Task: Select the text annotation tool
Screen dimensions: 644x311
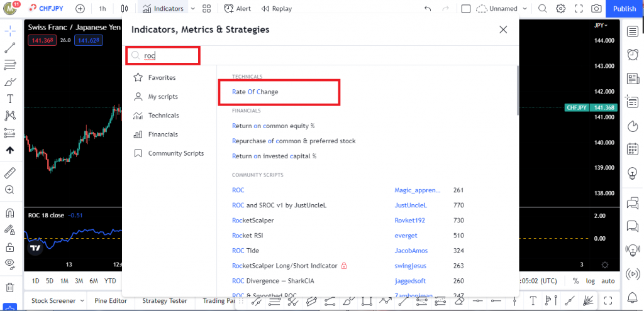Action: tap(10, 99)
